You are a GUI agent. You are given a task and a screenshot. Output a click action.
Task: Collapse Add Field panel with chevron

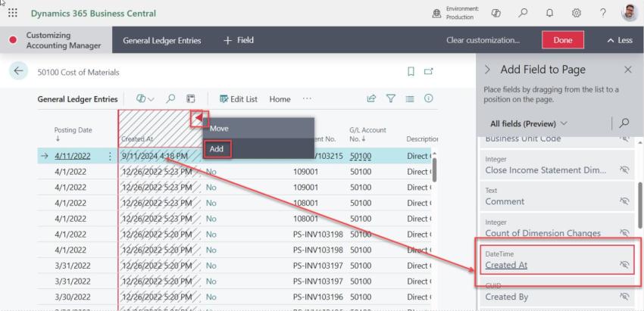click(x=487, y=70)
